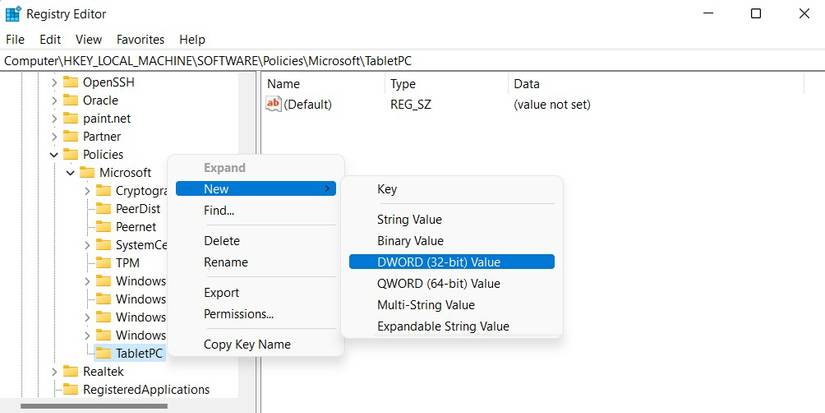
Task: Choose Copy Key Name option
Action: tap(247, 344)
